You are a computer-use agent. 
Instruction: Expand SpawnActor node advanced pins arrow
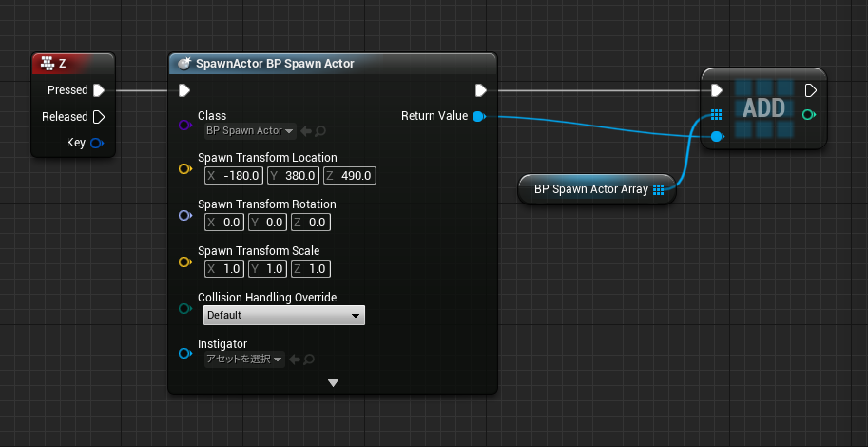pyautogui.click(x=333, y=382)
